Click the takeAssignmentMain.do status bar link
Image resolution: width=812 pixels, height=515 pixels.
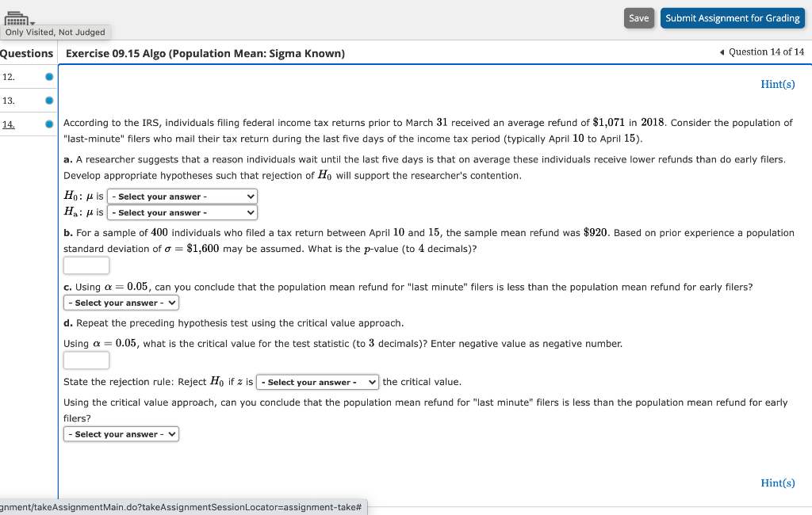click(182, 507)
